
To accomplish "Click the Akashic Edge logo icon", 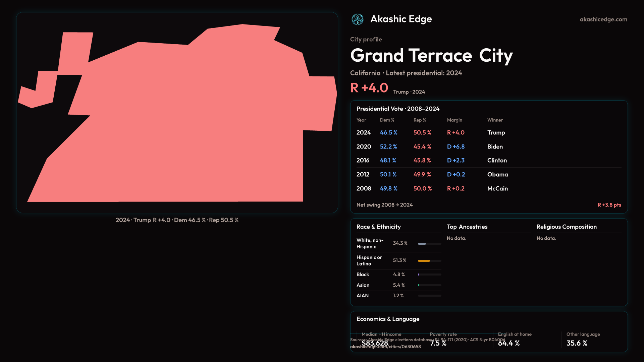I will [x=357, y=19].
